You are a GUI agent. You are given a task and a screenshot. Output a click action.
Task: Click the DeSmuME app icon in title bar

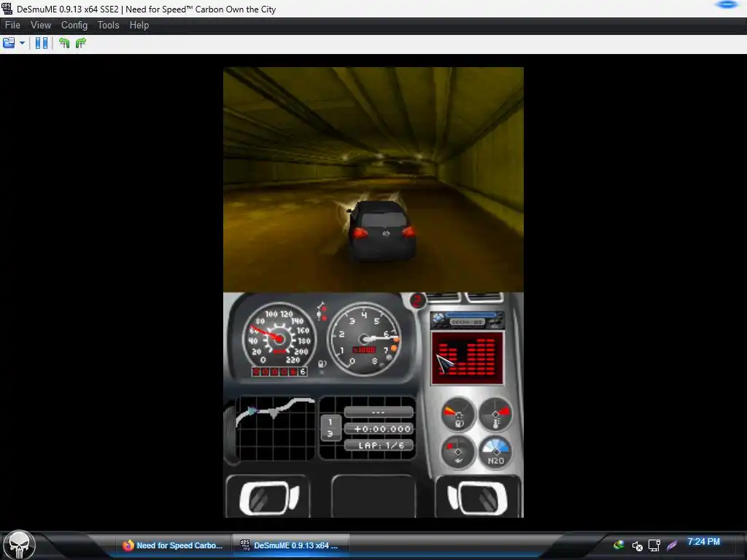point(7,9)
